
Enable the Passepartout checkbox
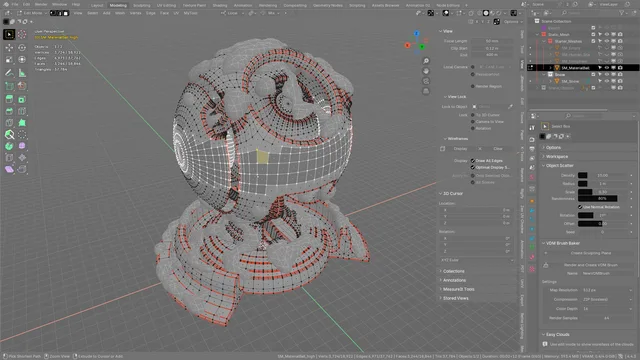[473, 75]
